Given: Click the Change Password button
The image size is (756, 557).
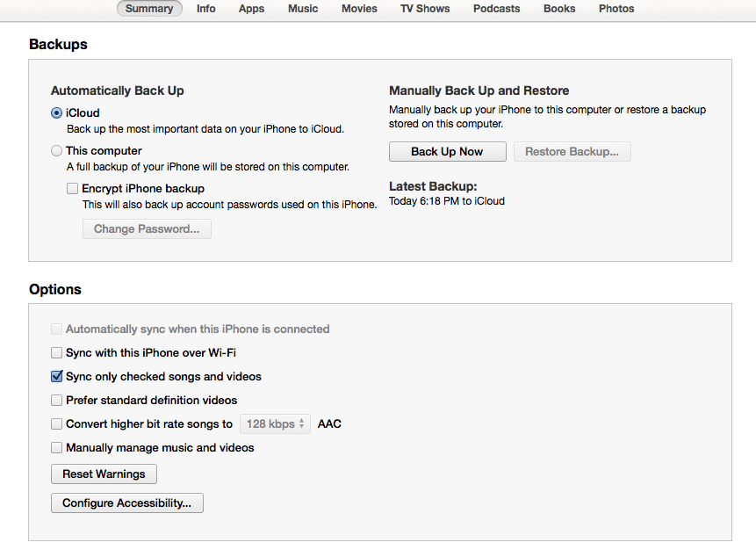Looking at the screenshot, I should pyautogui.click(x=147, y=228).
